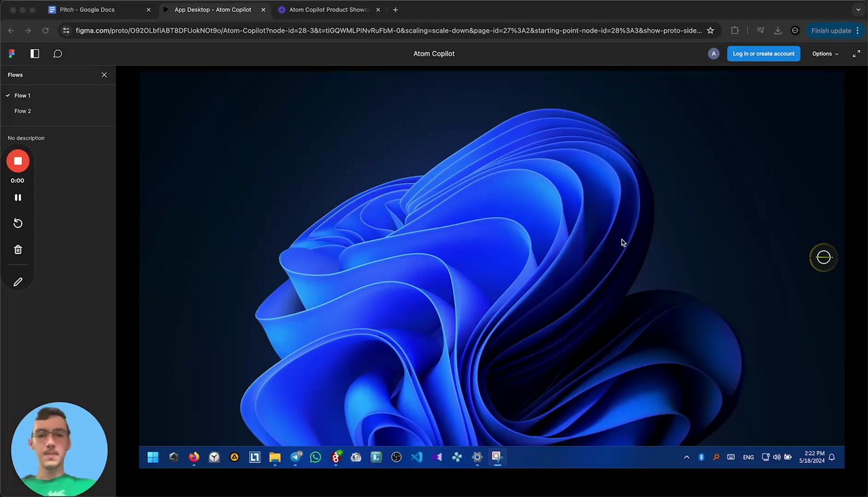This screenshot has width=868, height=497.
Task: Click the site settings icon in address bar
Action: pyautogui.click(x=66, y=31)
